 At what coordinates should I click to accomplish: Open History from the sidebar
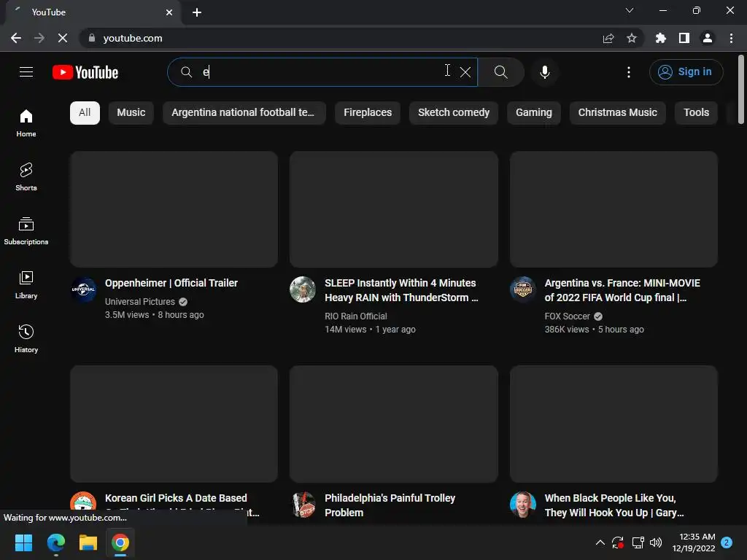pyautogui.click(x=26, y=338)
